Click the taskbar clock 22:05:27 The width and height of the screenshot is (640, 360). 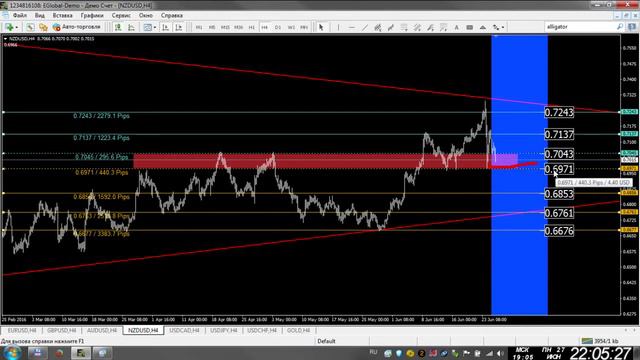[600, 353]
